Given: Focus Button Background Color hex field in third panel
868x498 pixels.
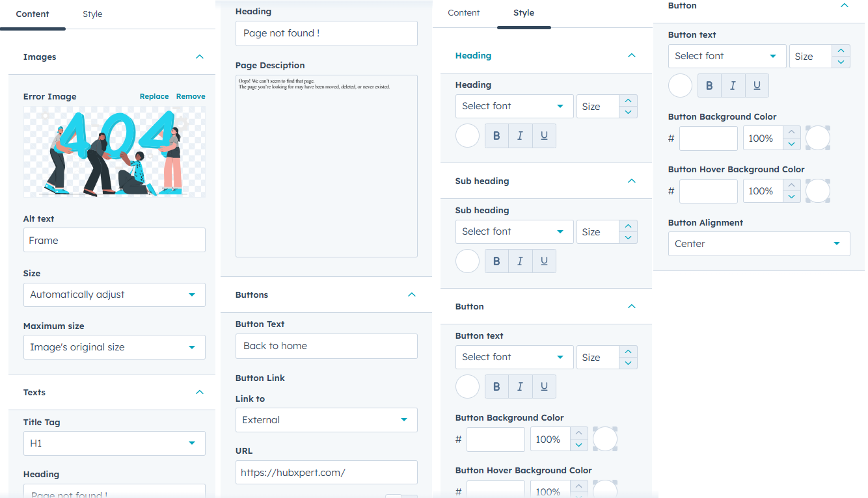Looking at the screenshot, I should coord(496,439).
